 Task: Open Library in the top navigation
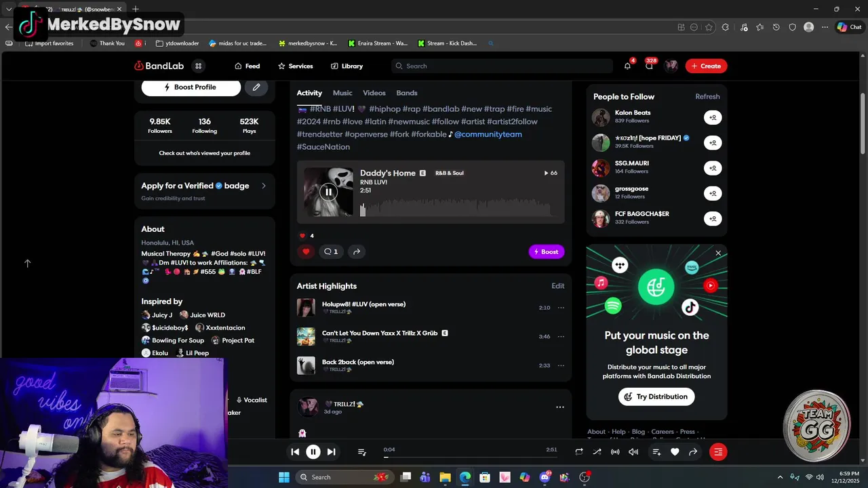(347, 66)
